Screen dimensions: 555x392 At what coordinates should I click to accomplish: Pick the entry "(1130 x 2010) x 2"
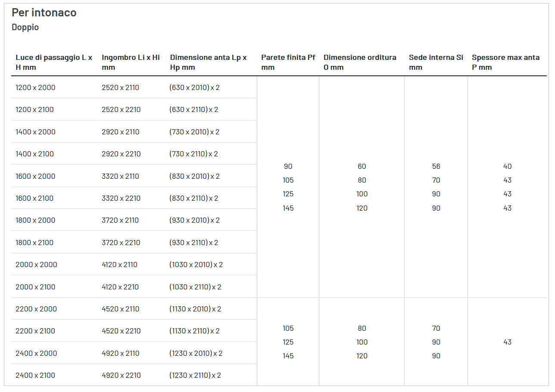pos(196,309)
